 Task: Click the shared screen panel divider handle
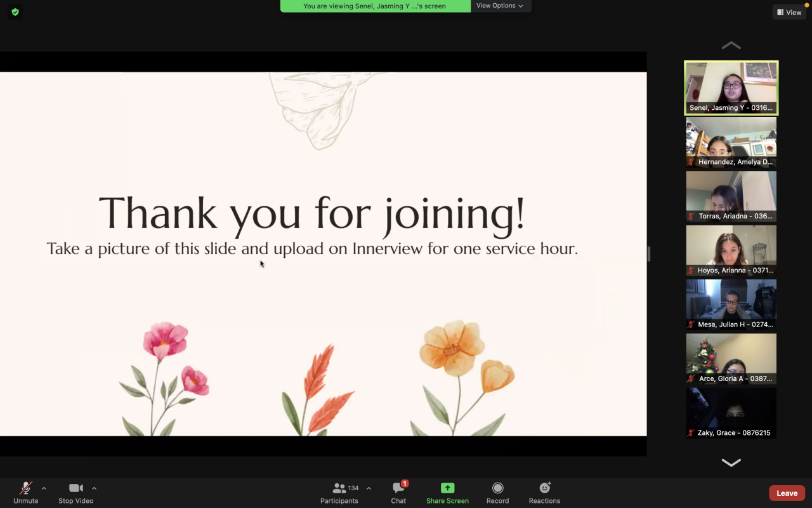(x=649, y=254)
